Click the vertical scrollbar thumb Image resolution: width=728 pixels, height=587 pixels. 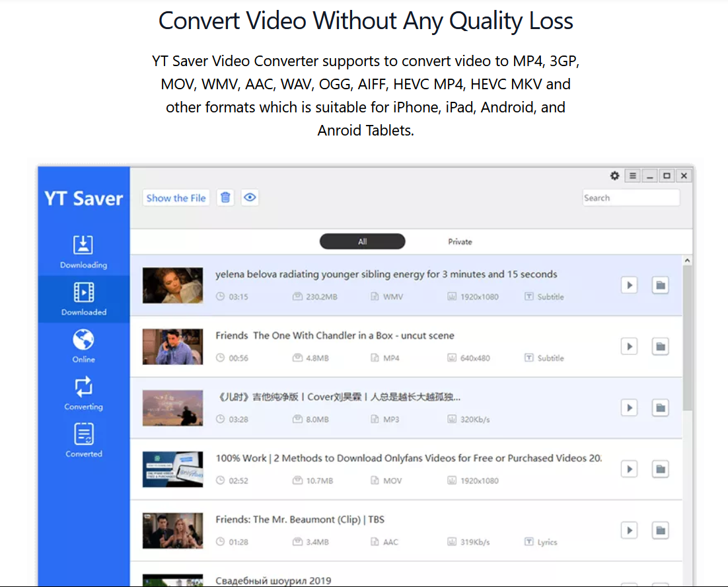(687, 338)
